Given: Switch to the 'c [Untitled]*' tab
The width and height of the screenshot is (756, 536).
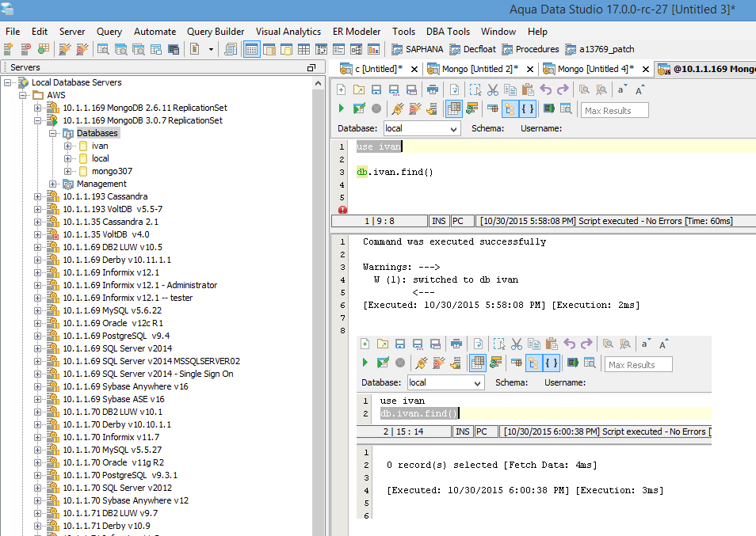Looking at the screenshot, I should [379, 69].
